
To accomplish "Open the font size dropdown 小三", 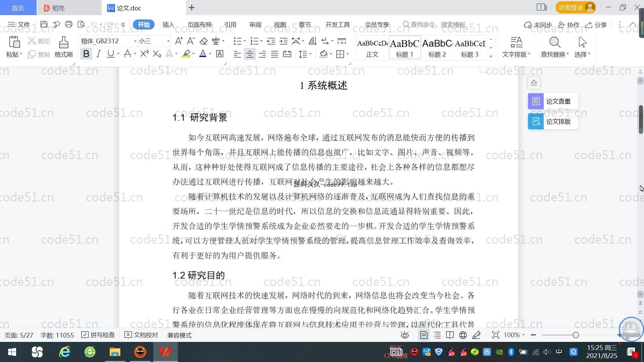I will coord(168,41).
